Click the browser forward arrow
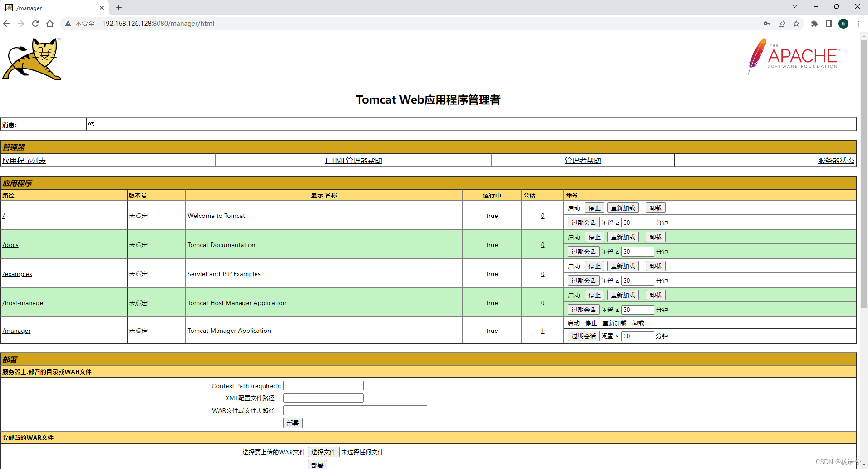 (x=21, y=24)
